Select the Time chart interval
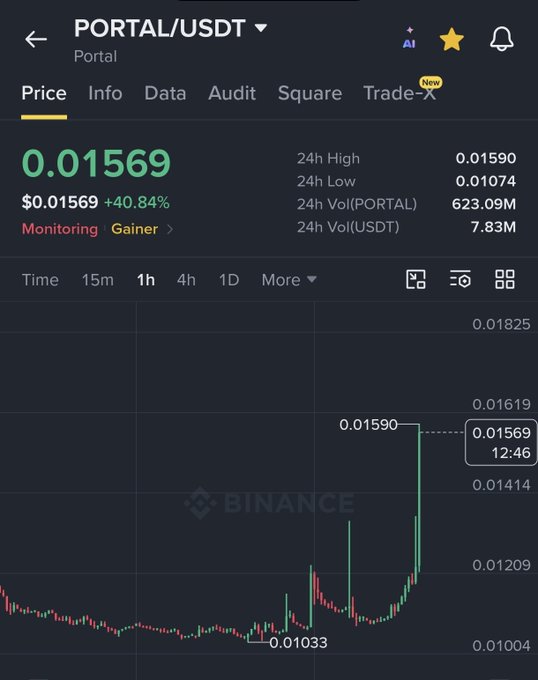Viewport: 538px width, 680px height. pyautogui.click(x=40, y=280)
